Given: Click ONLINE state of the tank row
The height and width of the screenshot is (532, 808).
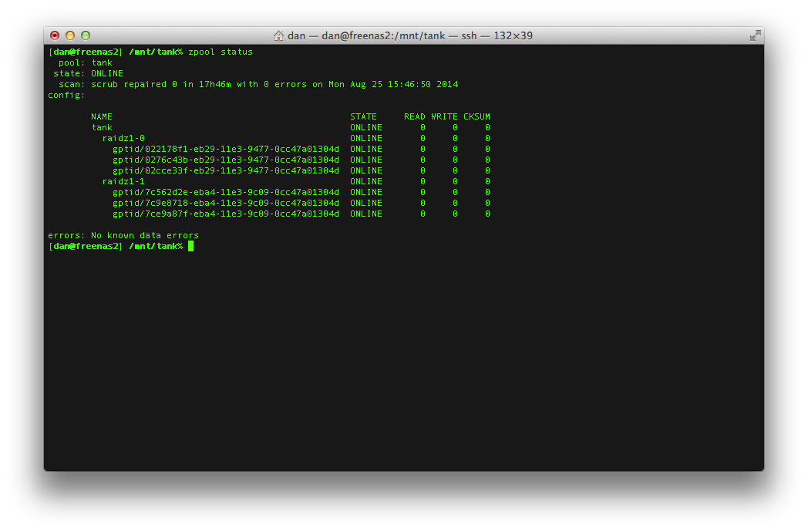Looking at the screenshot, I should coord(366,128).
